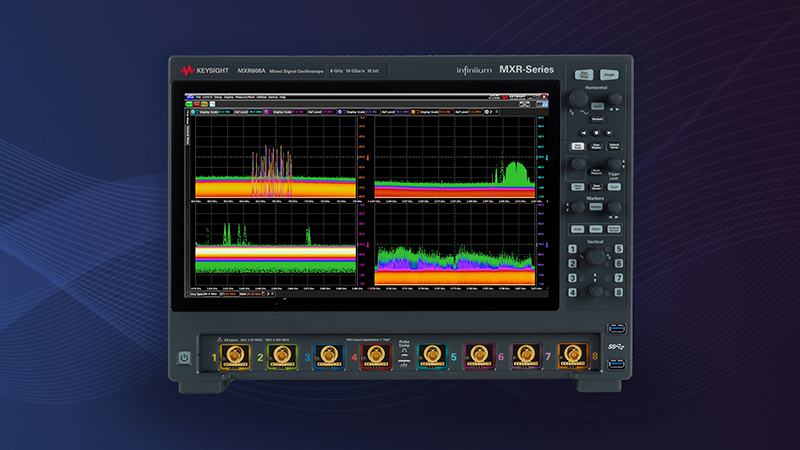The width and height of the screenshot is (800, 450).
Task: Click the yellow Single icon on screen toolbar
Action: point(204,104)
